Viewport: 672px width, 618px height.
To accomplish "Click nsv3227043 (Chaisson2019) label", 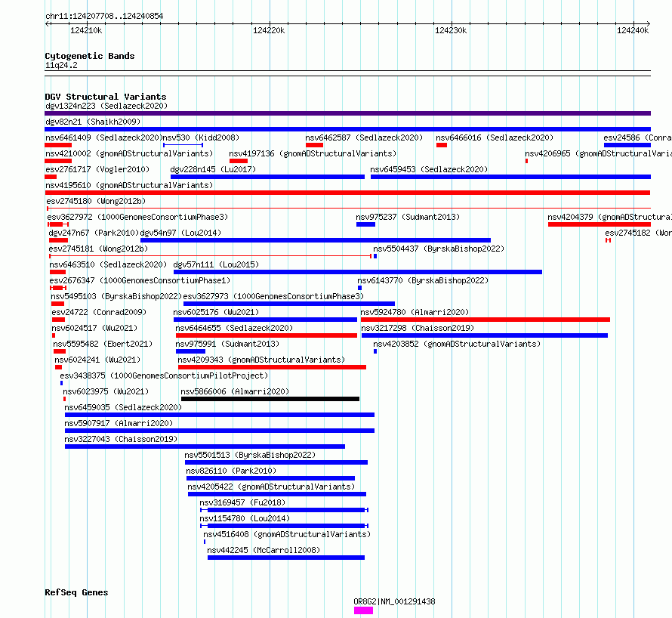I will click(121, 439).
